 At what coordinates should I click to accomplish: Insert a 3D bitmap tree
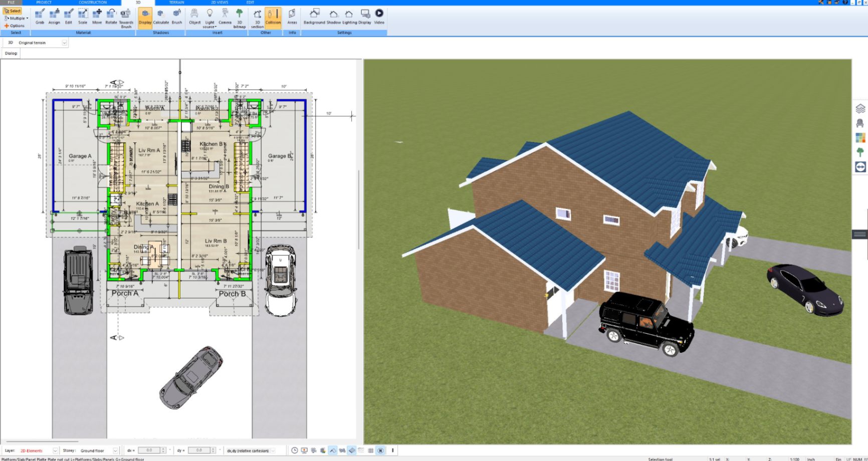pos(240,18)
